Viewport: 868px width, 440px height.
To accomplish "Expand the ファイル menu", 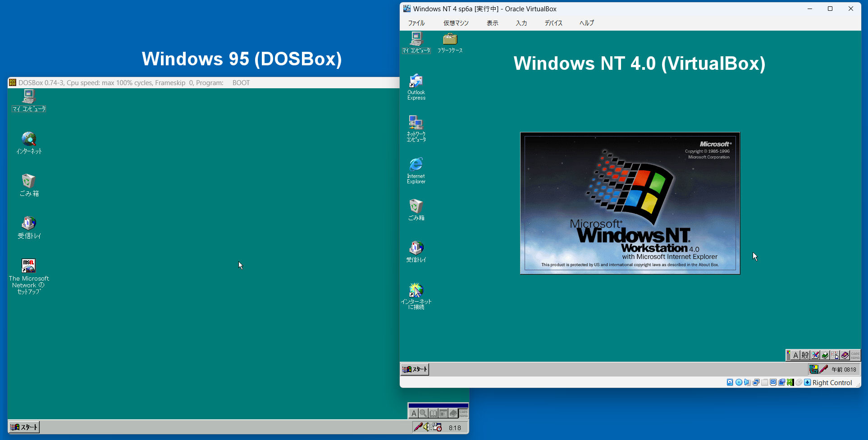I will (x=416, y=23).
